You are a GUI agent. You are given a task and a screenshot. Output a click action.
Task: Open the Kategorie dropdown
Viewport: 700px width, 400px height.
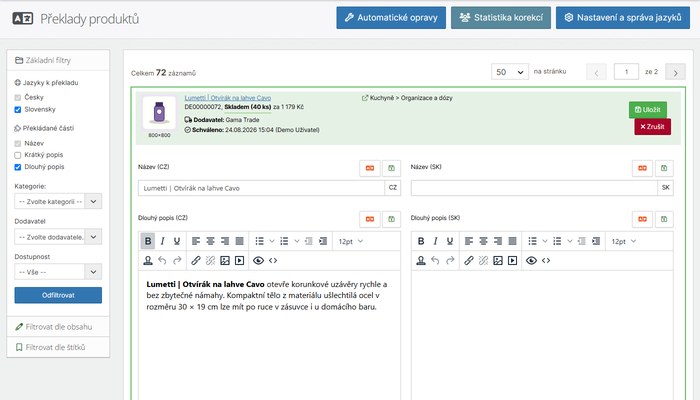coord(58,201)
